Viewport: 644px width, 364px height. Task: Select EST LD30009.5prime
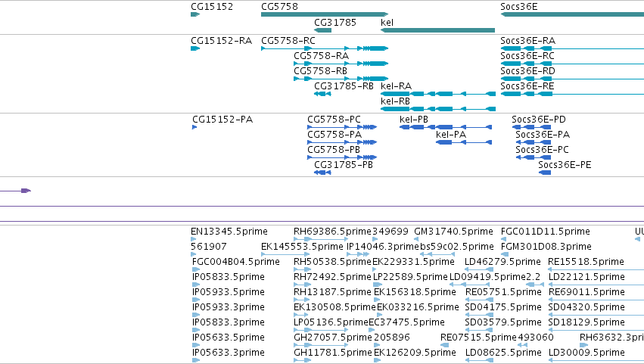pyautogui.click(x=586, y=353)
